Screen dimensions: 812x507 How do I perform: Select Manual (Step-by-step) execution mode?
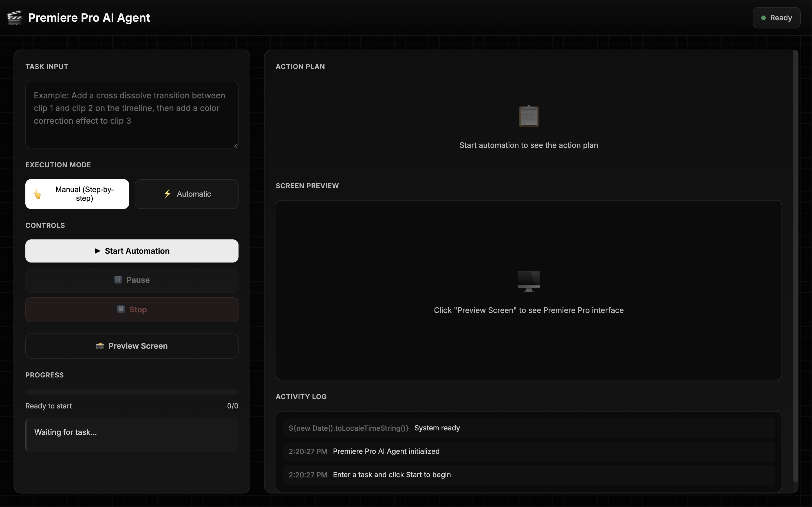77,194
